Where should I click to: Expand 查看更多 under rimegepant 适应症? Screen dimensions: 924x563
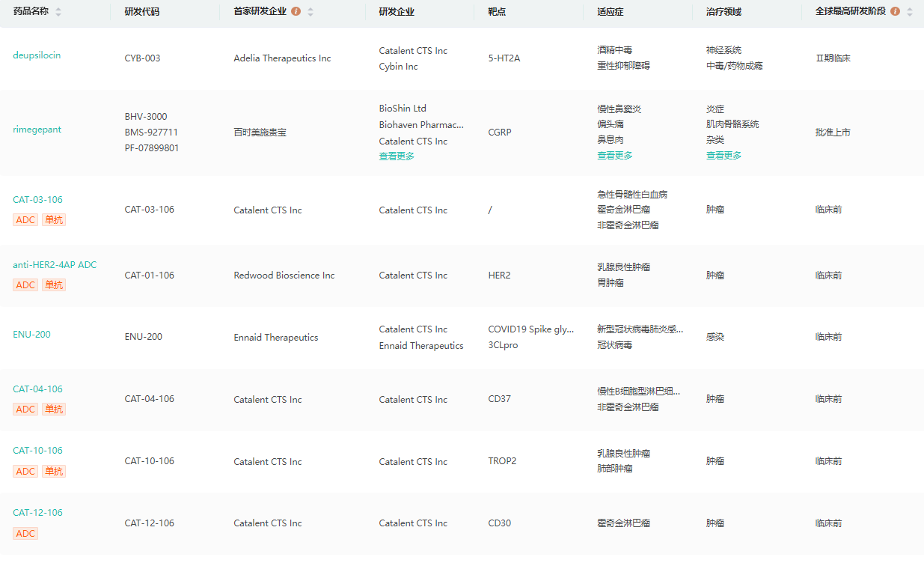[615, 156]
